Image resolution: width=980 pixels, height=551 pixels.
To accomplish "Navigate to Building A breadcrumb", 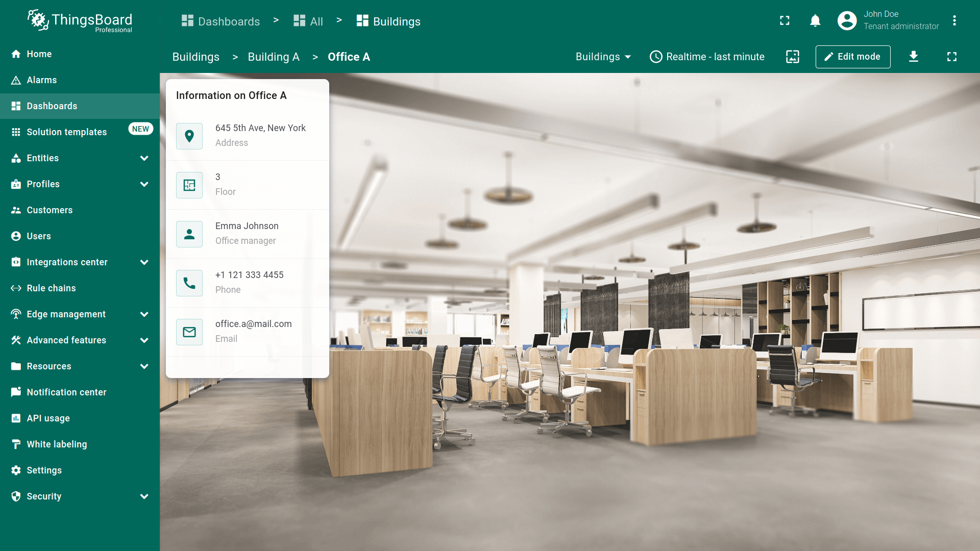I will (x=274, y=57).
